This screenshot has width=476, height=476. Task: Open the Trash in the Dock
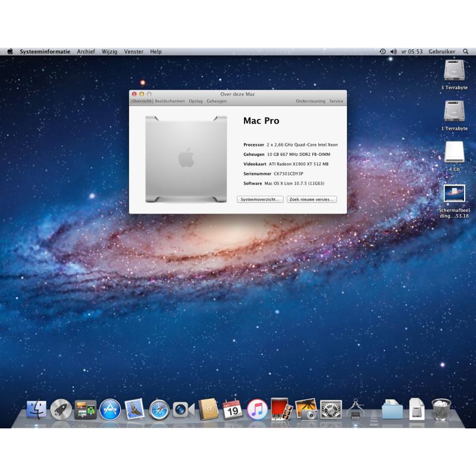click(x=441, y=409)
